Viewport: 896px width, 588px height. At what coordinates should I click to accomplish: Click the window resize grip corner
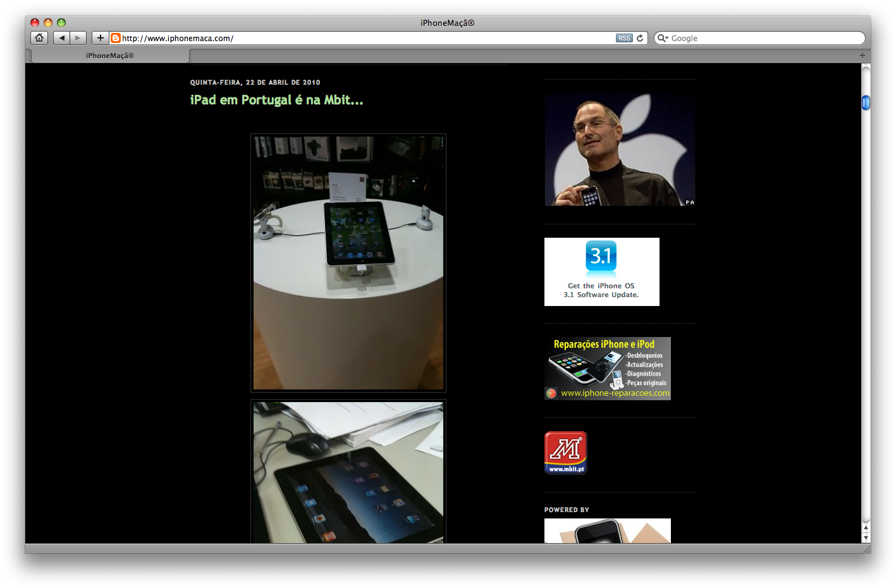point(866,549)
